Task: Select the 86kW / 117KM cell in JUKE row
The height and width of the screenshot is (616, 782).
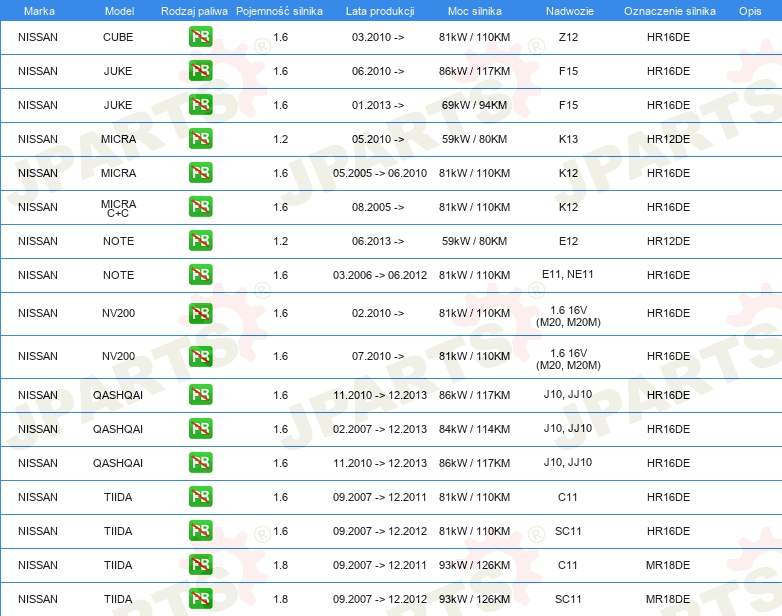Action: tap(474, 71)
